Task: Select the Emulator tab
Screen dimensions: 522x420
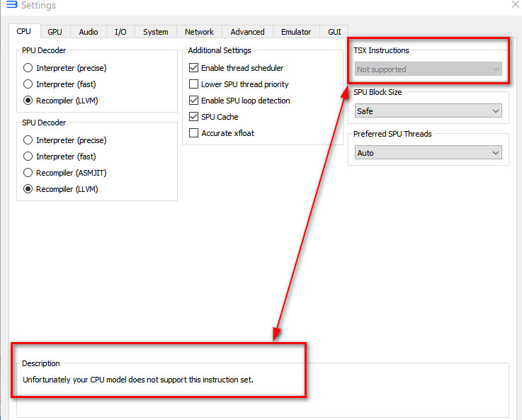Action: pyautogui.click(x=295, y=32)
